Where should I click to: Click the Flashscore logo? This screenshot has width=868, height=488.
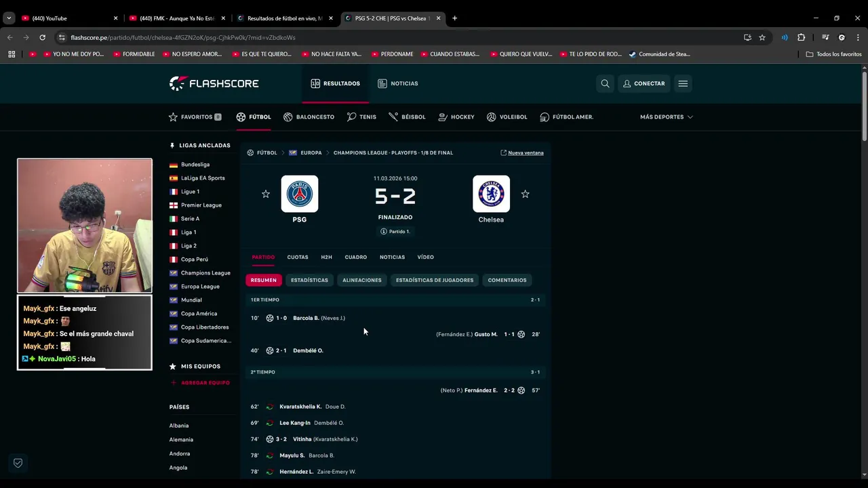point(214,83)
